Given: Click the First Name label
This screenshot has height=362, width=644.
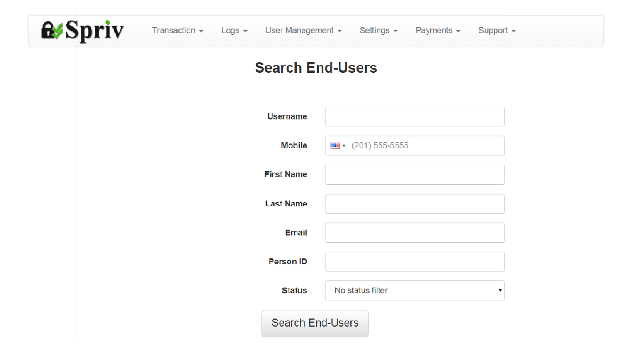Looking at the screenshot, I should coord(286,174).
